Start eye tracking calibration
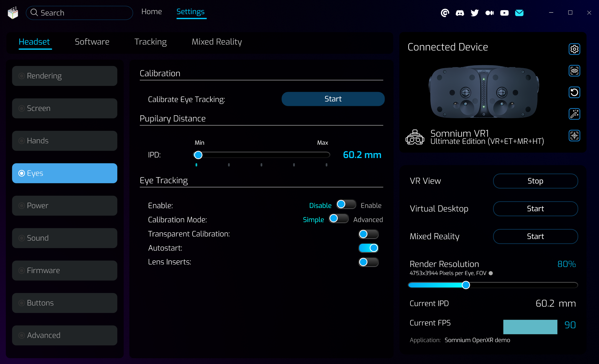Screen dimensions: 599x364 click(x=333, y=99)
